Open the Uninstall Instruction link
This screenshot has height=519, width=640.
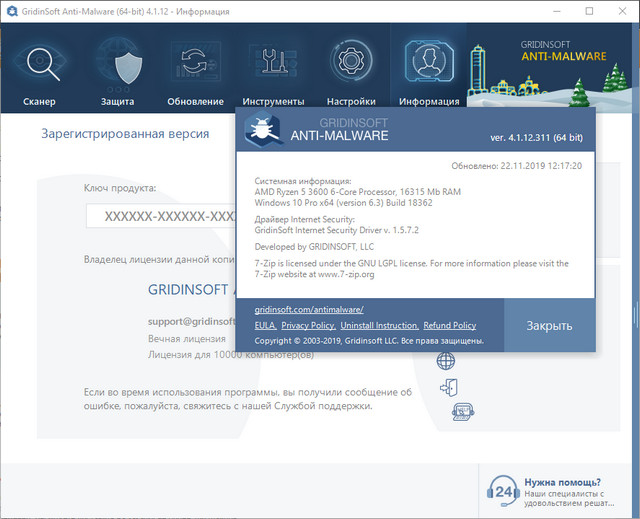click(379, 326)
